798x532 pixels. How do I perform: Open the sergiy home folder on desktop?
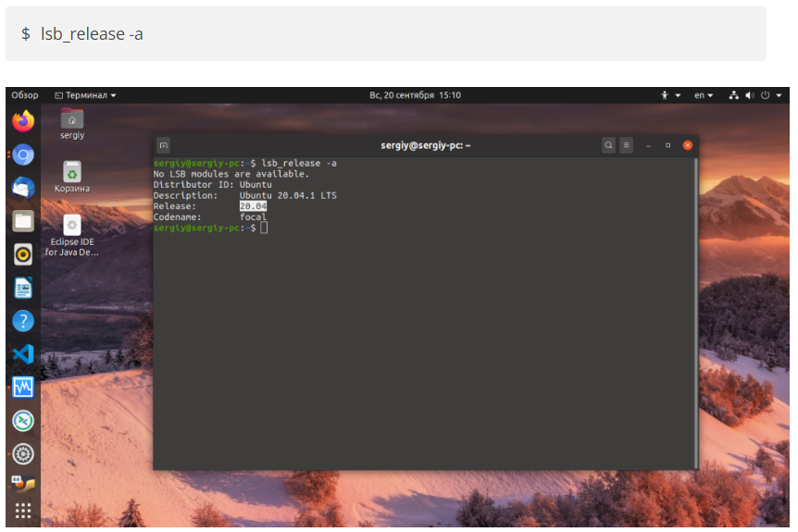click(72, 124)
